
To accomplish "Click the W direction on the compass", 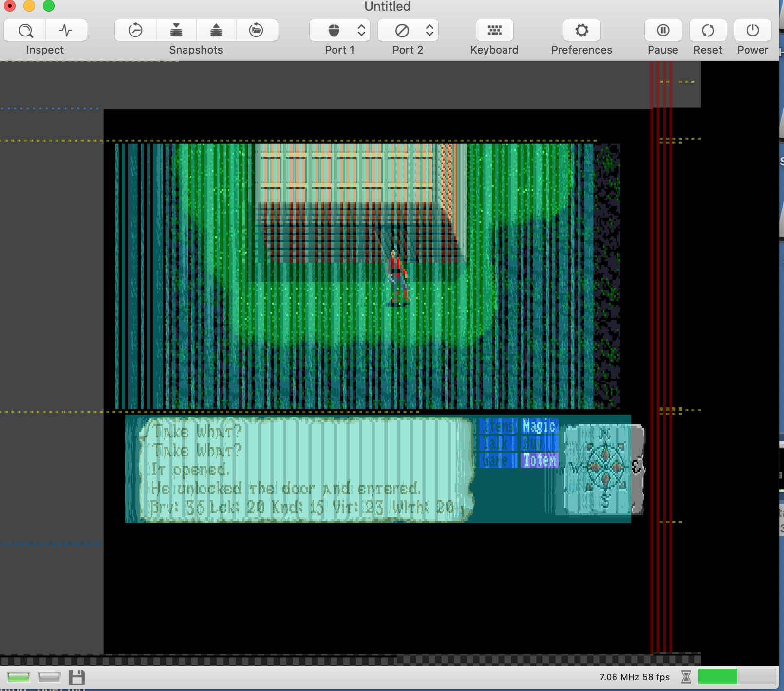I will [x=575, y=468].
